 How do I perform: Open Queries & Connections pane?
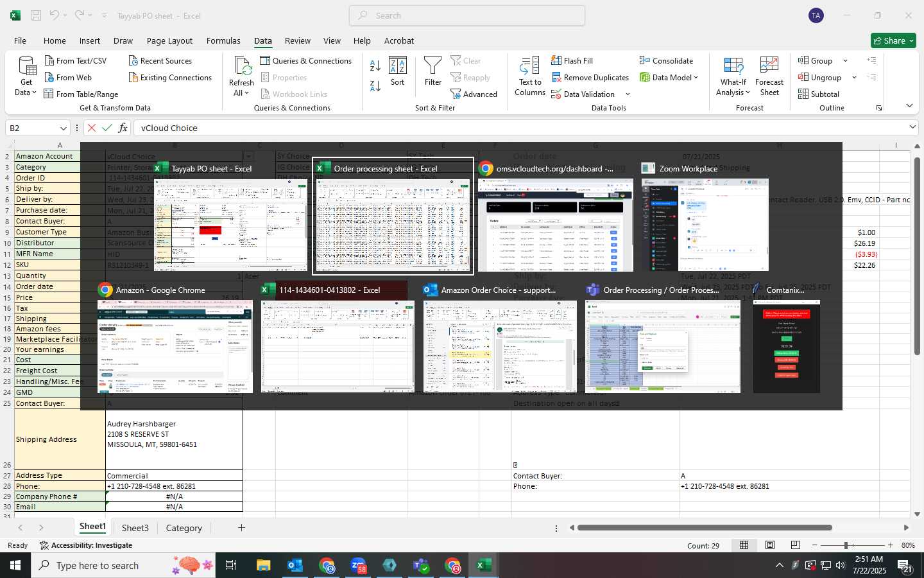pos(305,60)
